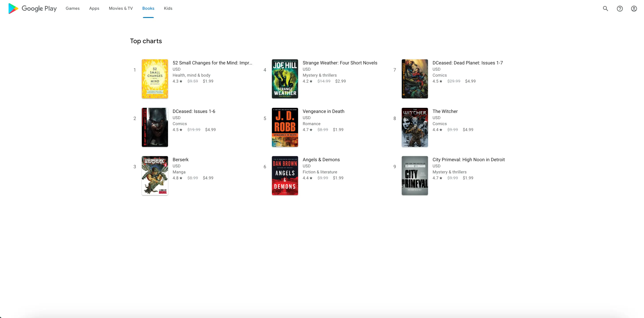Viewport: 644px width, 318px height.
Task: Open Dan Brown Angels & Demons cover
Action: point(285,176)
